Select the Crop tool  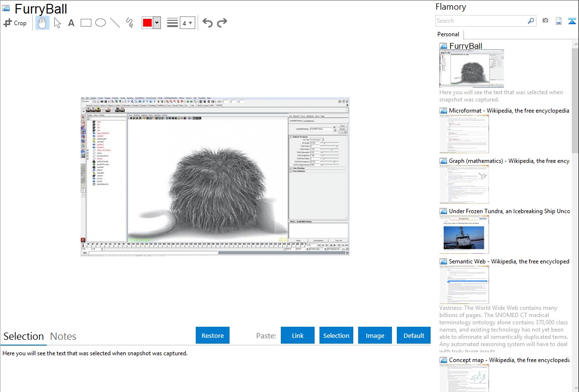pyautogui.click(x=15, y=23)
